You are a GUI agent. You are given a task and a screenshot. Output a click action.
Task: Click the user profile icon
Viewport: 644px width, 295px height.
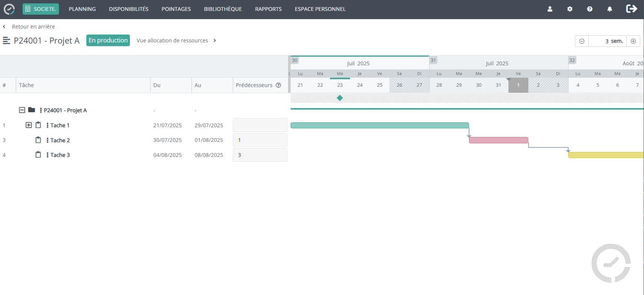point(550,9)
